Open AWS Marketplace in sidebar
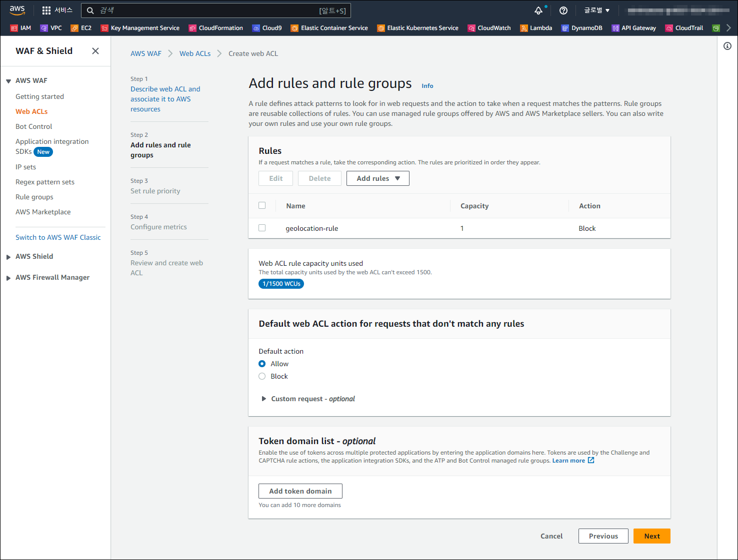The width and height of the screenshot is (738, 560). pyautogui.click(x=43, y=212)
